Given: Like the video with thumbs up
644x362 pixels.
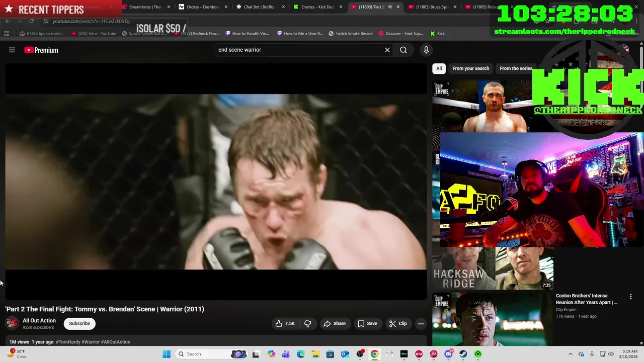Looking at the screenshot, I should point(285,324).
